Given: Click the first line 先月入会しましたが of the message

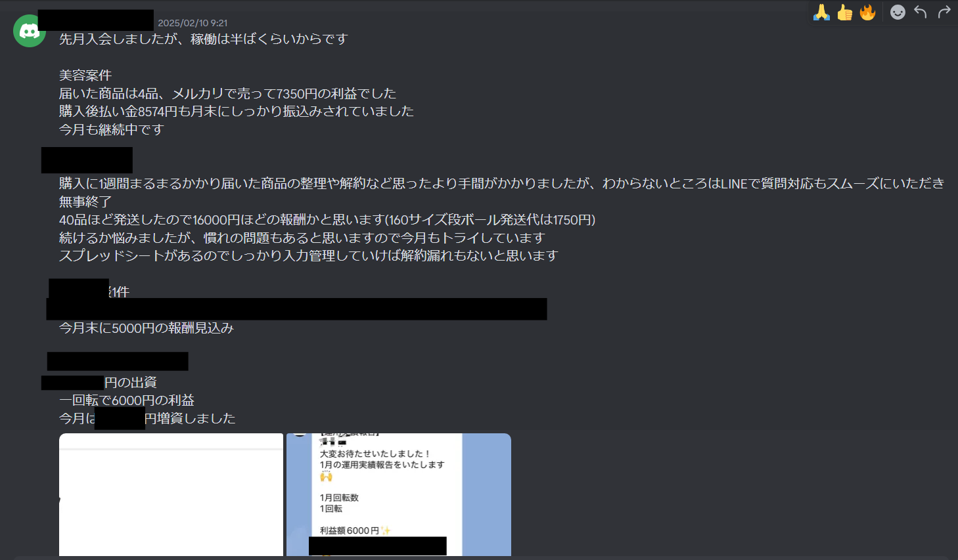Looking at the screenshot, I should (204, 39).
